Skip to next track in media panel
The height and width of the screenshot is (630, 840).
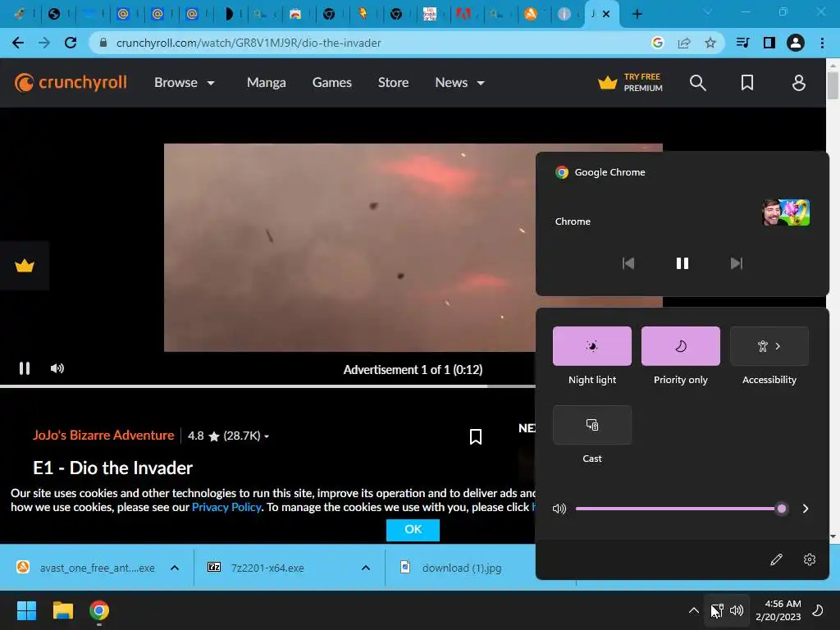point(736,263)
